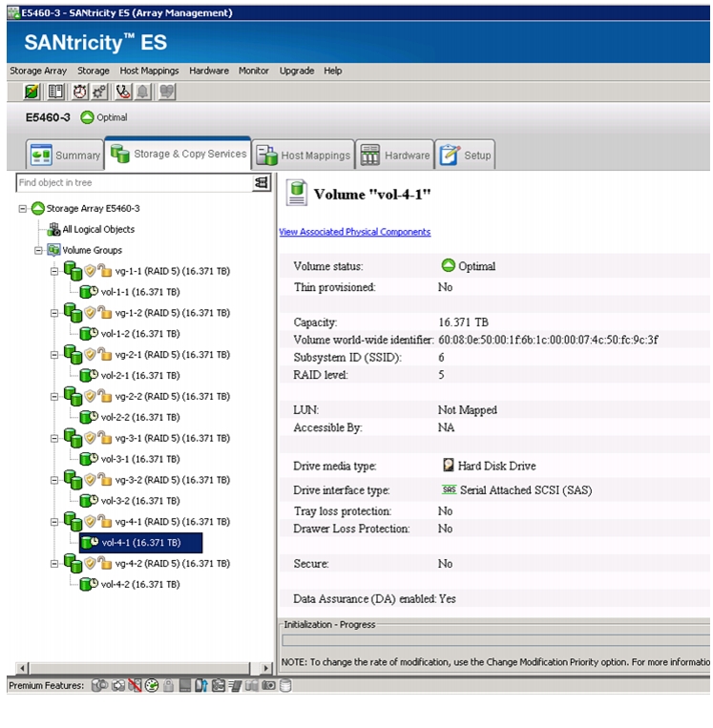The image size is (713, 728).
Task: Click the gears operations-in-progress icon
Action: click(x=99, y=92)
